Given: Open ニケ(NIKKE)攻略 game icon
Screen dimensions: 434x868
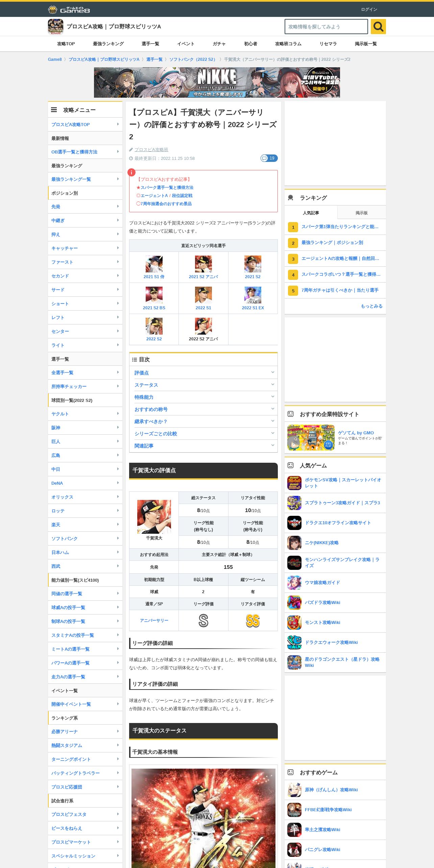Looking at the screenshot, I should click(x=294, y=543).
